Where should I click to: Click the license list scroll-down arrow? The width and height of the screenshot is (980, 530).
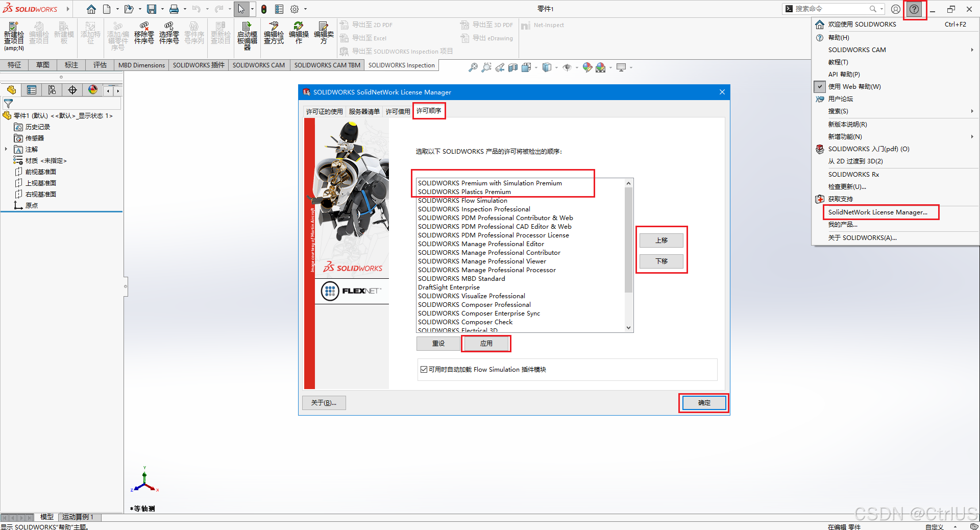pos(629,328)
